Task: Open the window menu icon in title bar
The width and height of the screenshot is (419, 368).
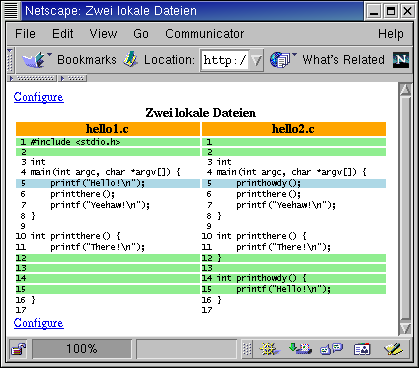Action: (x=11, y=11)
